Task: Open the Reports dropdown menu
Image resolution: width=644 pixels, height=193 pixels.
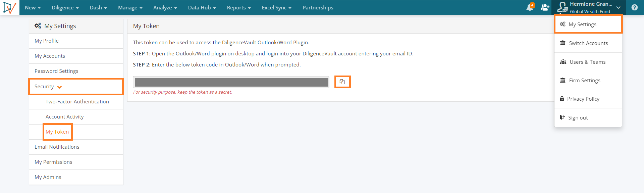Action: tap(239, 7)
